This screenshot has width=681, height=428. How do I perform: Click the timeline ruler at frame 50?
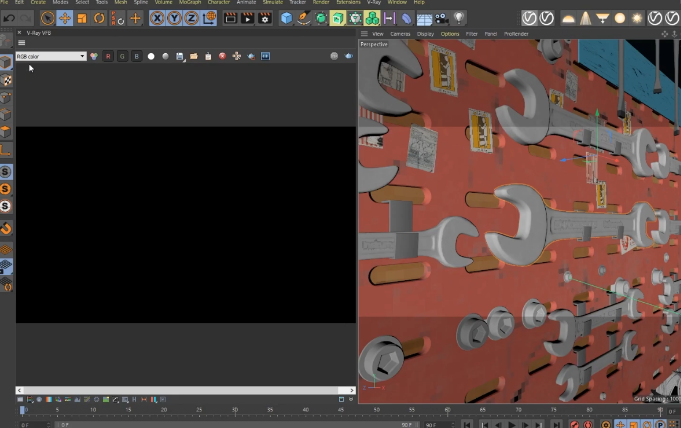point(378,410)
